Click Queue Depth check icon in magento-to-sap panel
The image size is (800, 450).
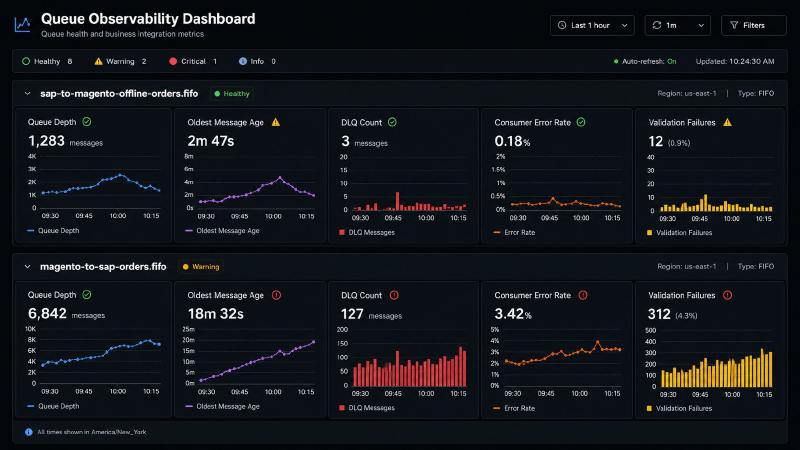87,294
